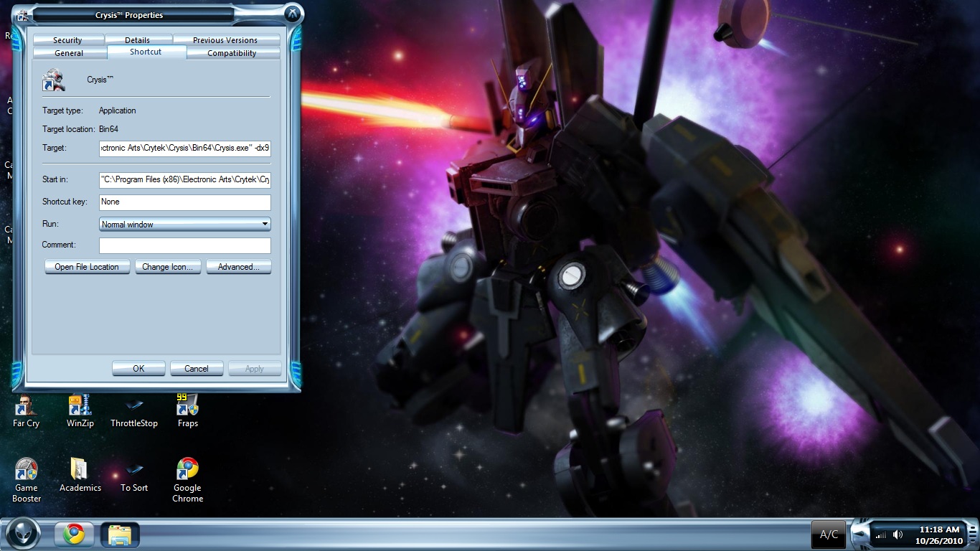
Task: Open Chrome from the taskbar
Action: (x=73, y=534)
